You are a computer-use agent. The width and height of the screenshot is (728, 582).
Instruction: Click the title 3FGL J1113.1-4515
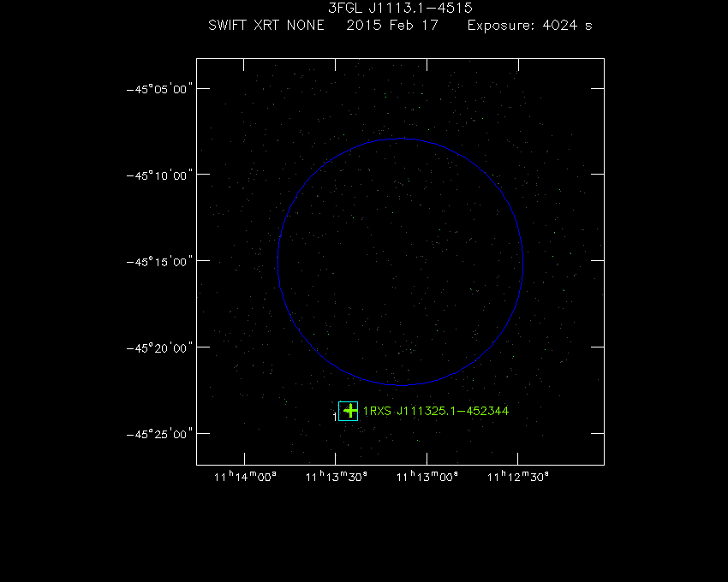(400, 8)
